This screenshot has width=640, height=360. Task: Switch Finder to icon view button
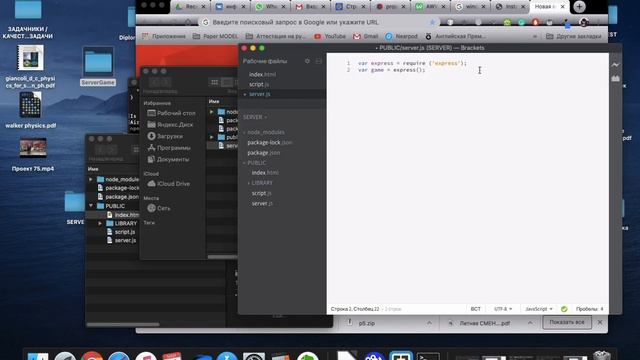coord(214,82)
